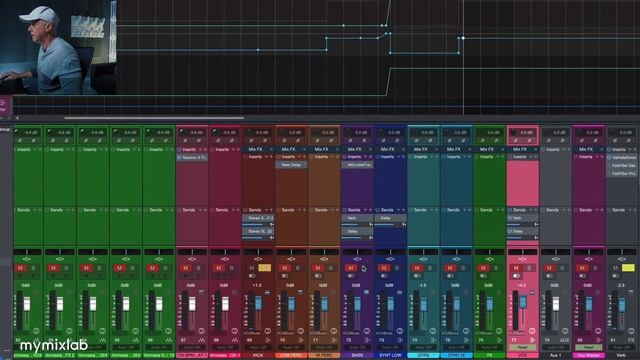Click output routing icon on KICK channel

pos(268,340)
